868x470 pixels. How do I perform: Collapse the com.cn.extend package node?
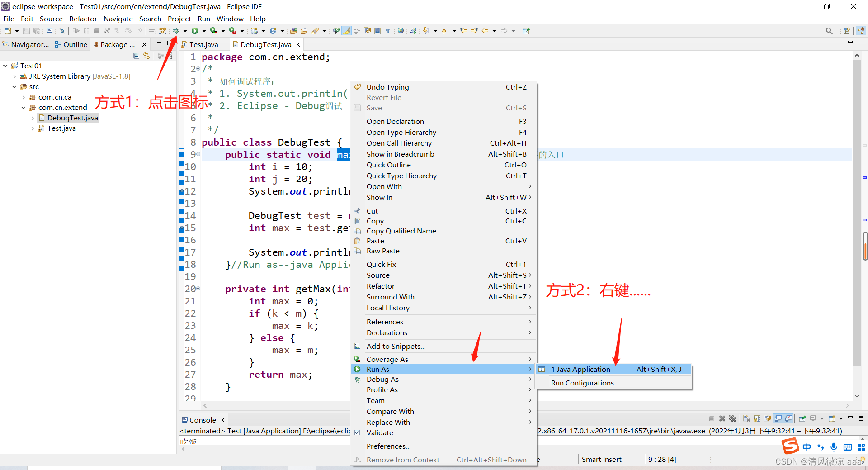24,108
